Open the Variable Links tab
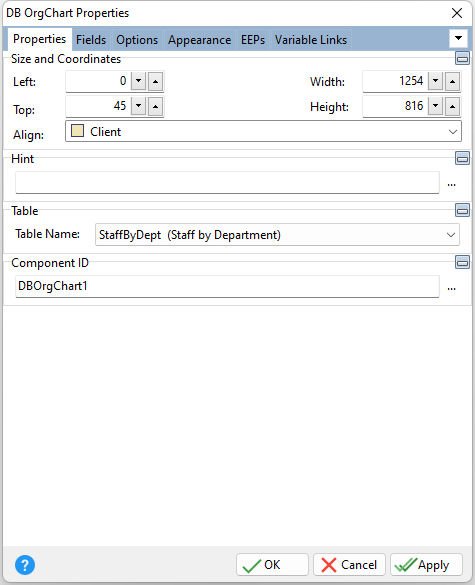Viewport: 475px width, 585px height. (x=311, y=40)
